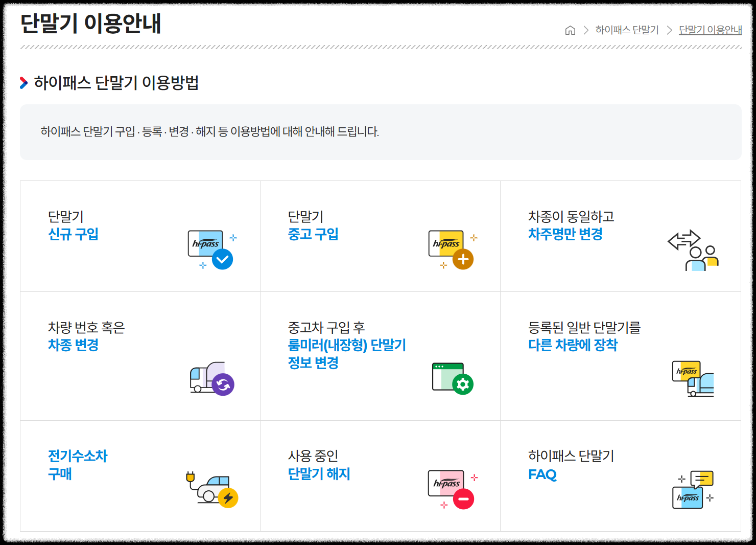The image size is (756, 545).
Task: Open 하이패스 단말기 breadcrumb link
Action: [x=627, y=30]
